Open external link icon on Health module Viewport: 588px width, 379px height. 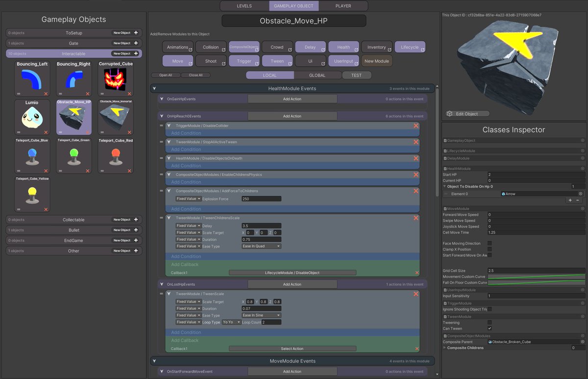pyautogui.click(x=357, y=50)
